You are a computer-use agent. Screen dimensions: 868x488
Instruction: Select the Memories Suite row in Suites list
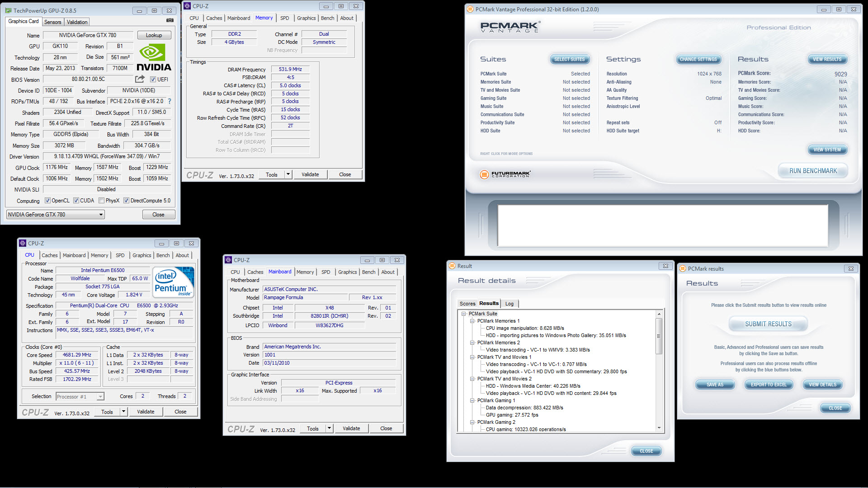click(535, 82)
